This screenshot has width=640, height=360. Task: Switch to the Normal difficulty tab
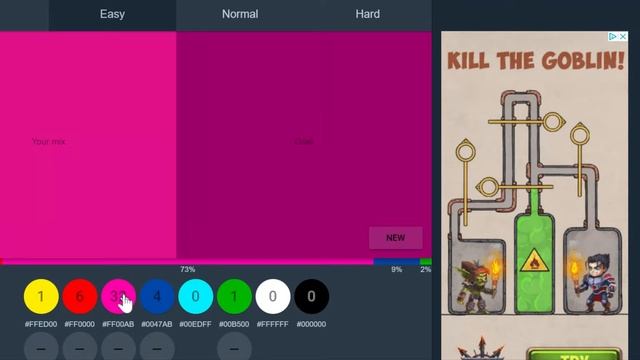pyautogui.click(x=240, y=14)
